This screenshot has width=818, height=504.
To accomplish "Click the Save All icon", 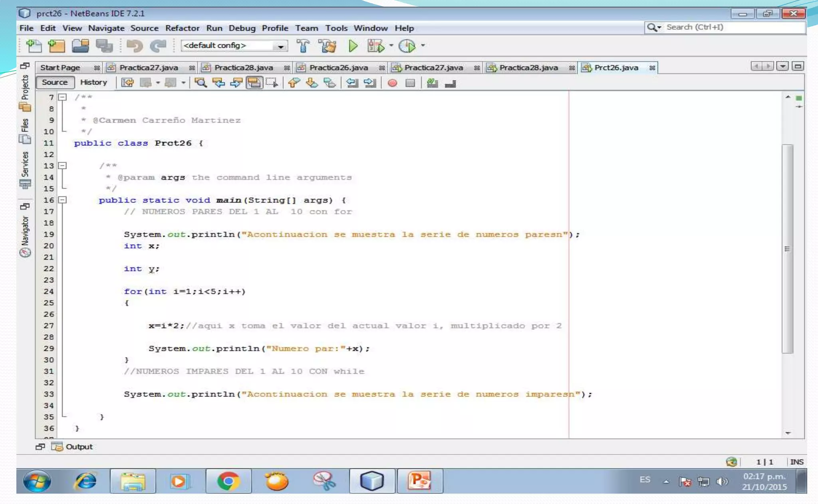I will 104,46.
